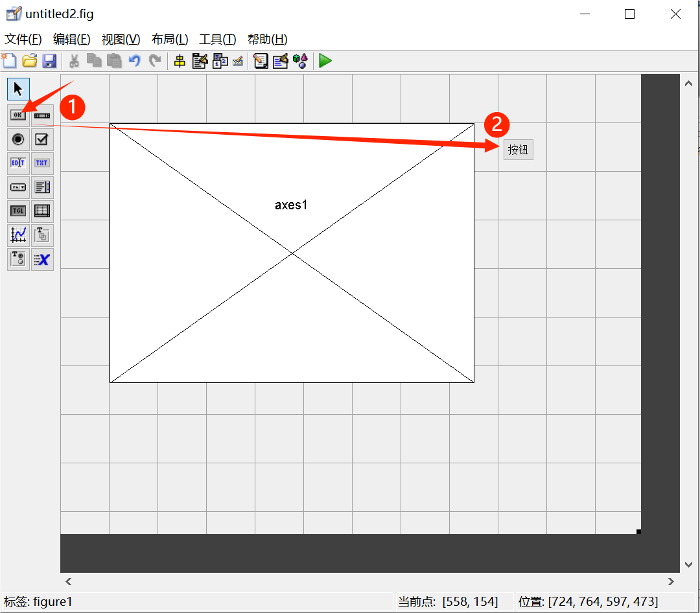Select the Push Button tool in palette
The height and width of the screenshot is (613, 700).
pyautogui.click(x=18, y=115)
